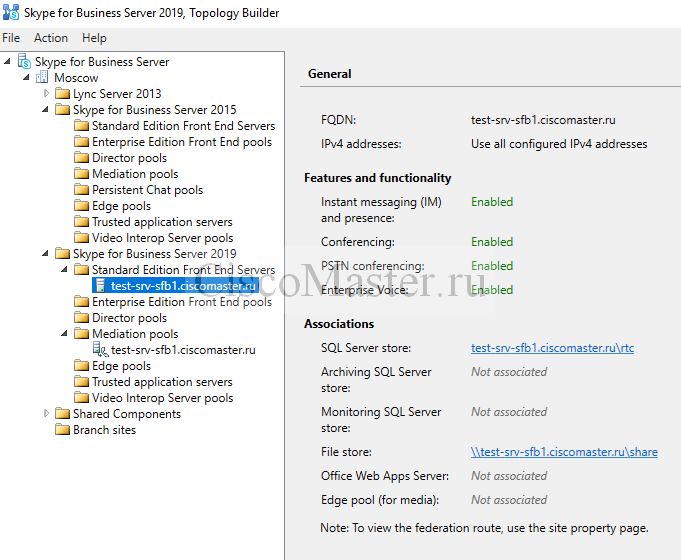
Task: Select the Moscow site label
Action: tap(76, 78)
